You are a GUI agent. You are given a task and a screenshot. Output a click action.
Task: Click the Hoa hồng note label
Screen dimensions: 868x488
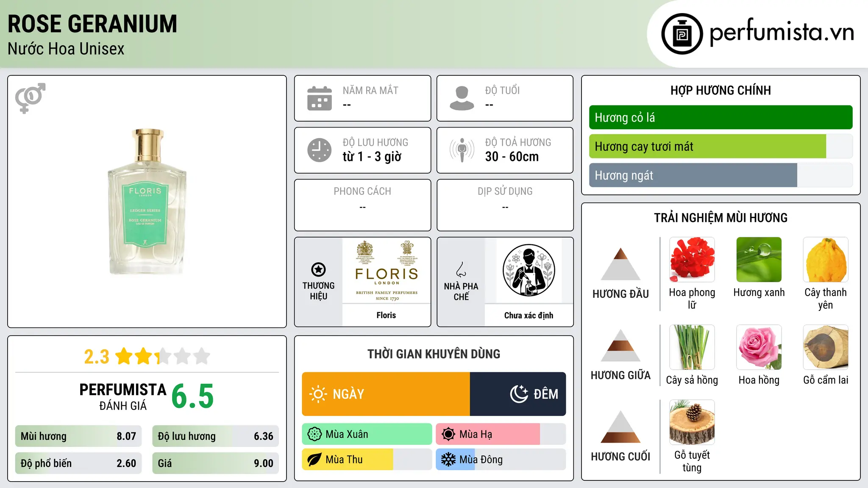pyautogui.click(x=759, y=380)
